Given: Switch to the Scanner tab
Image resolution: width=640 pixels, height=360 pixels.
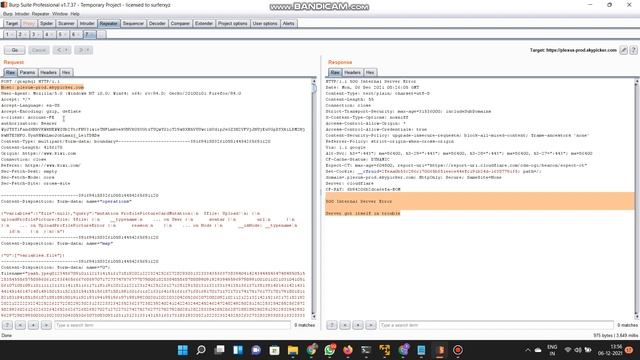Looking at the screenshot, I should point(66,24).
